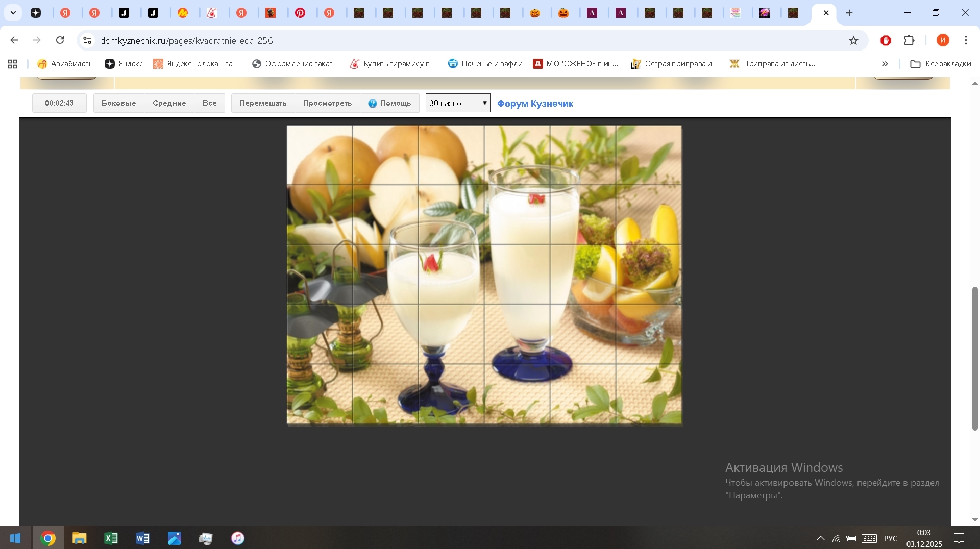
Task: Open the Яндекс bookmark
Action: (x=124, y=64)
